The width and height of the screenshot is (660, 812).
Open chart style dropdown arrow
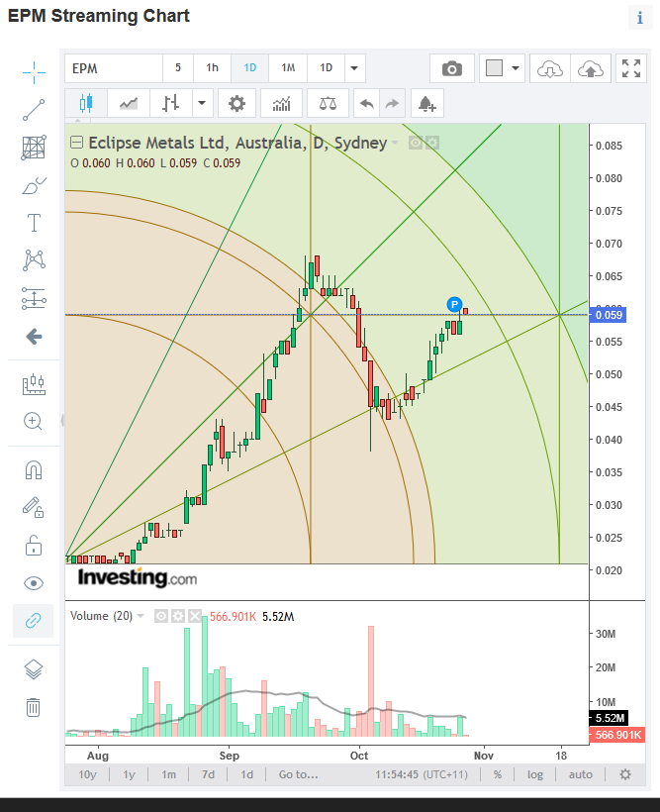click(202, 103)
